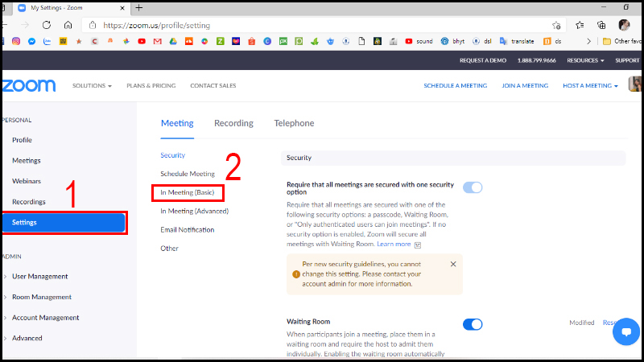644x362 pixels.
Task: Dismiss the security guidelines notice
Action: 453,264
